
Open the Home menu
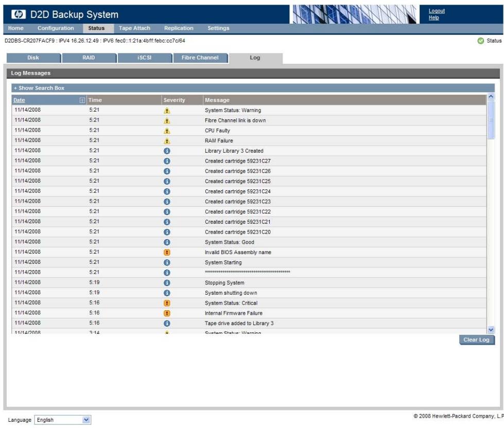tap(16, 28)
